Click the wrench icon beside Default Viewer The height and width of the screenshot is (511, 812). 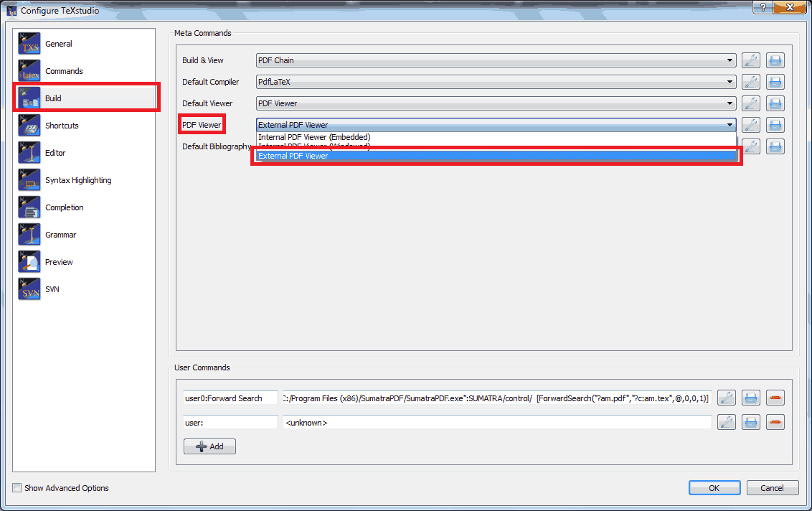(x=750, y=103)
